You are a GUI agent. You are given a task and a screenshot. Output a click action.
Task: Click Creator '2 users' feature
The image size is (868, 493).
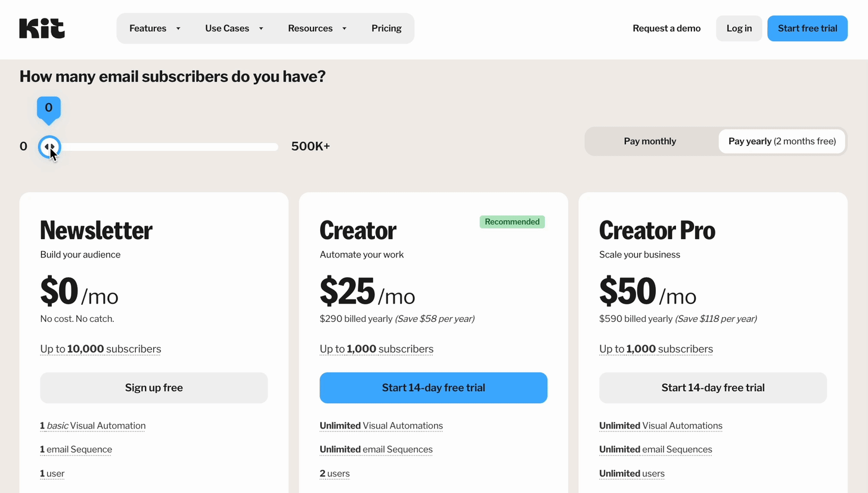pyautogui.click(x=335, y=473)
